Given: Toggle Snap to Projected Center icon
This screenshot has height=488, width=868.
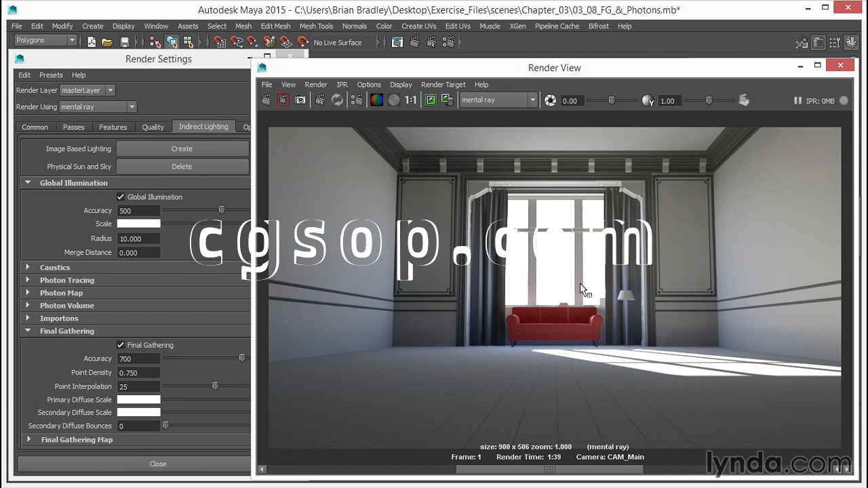Looking at the screenshot, I should (269, 42).
